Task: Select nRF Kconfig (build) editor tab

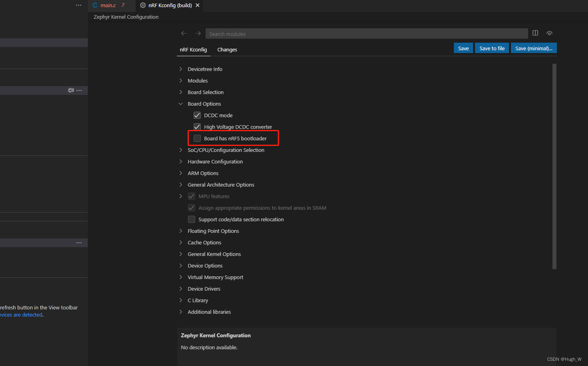Action: pos(170,6)
